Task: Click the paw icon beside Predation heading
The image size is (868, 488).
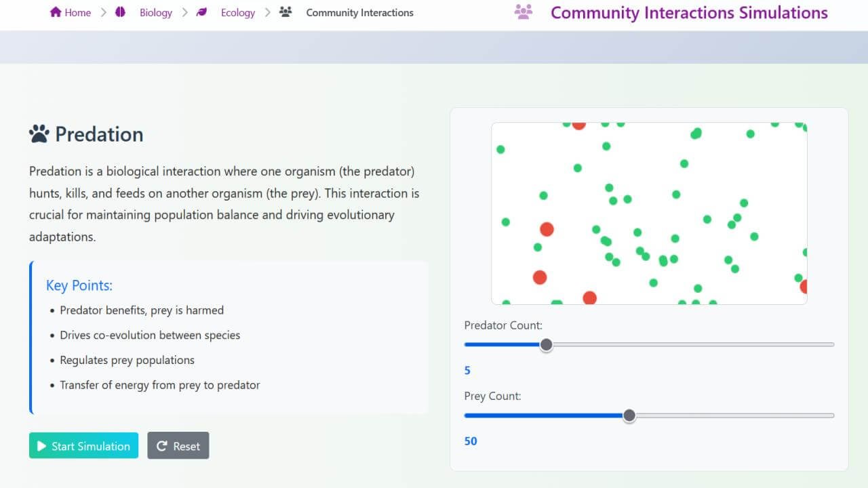Action: (39, 134)
